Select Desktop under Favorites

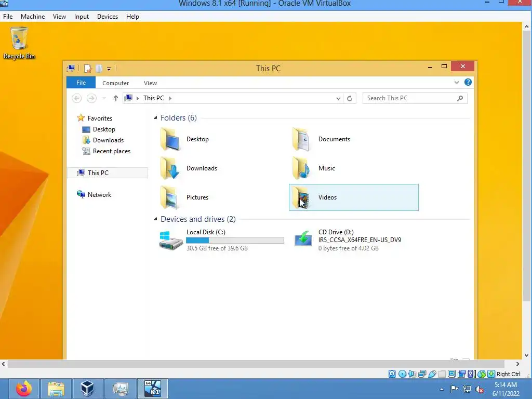[104, 129]
